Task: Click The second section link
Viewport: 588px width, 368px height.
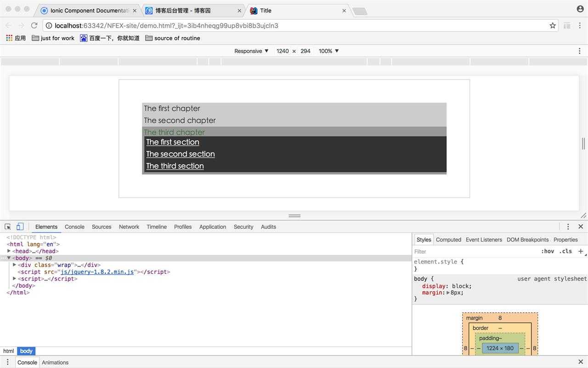Action: 181,154
